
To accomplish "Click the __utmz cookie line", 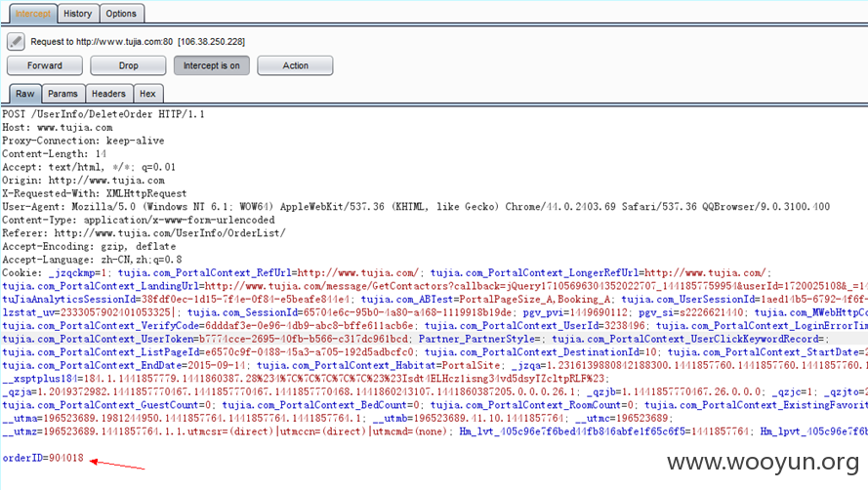I will 225,431.
